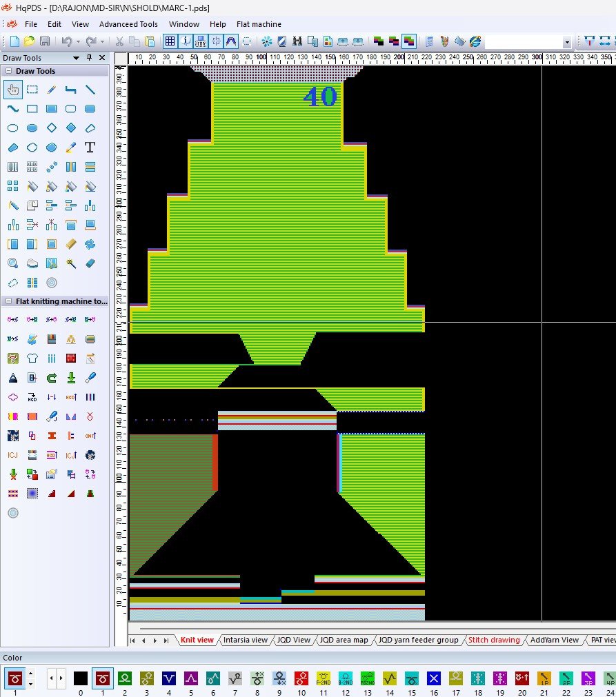Open the Advanceed Tools menu
Viewport: 616px width, 697px height.
(128, 24)
